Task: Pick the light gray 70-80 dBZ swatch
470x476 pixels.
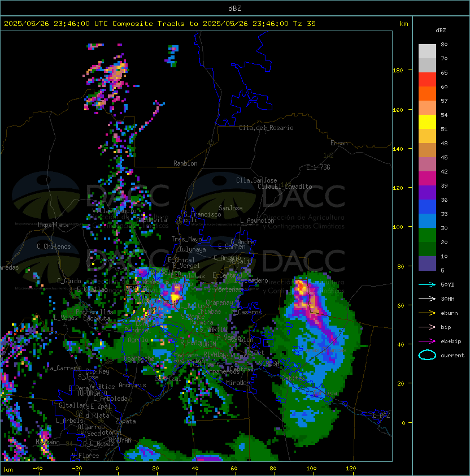Action: (x=427, y=51)
